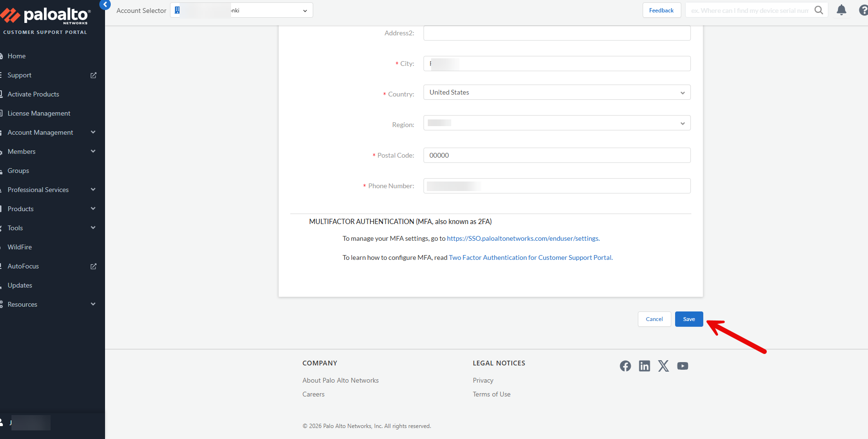Screen dimensions: 868x439
Task: Open WildFire from sidebar
Action: coord(20,247)
